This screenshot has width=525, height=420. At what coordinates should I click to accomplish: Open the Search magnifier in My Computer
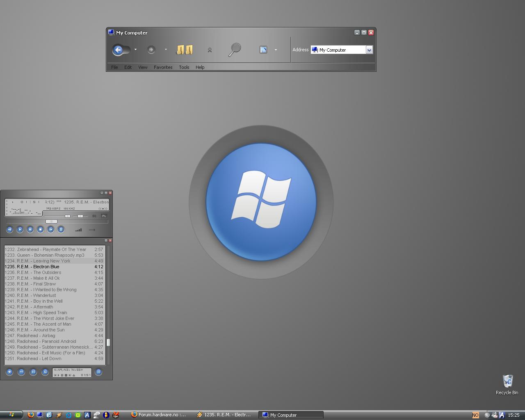point(235,50)
